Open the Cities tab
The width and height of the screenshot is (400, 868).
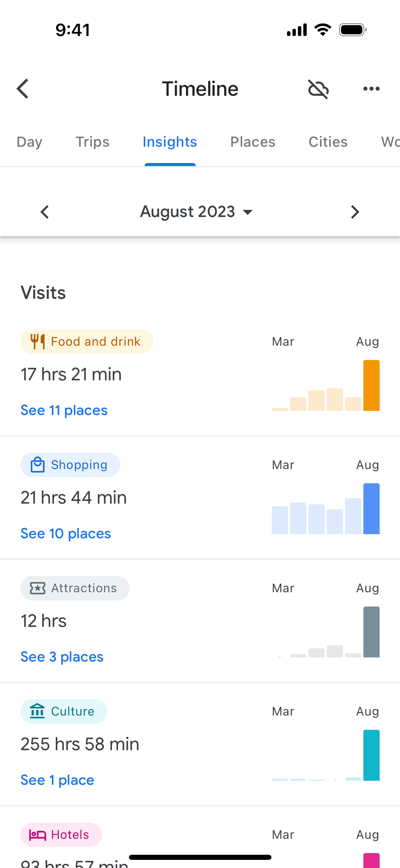(x=328, y=142)
